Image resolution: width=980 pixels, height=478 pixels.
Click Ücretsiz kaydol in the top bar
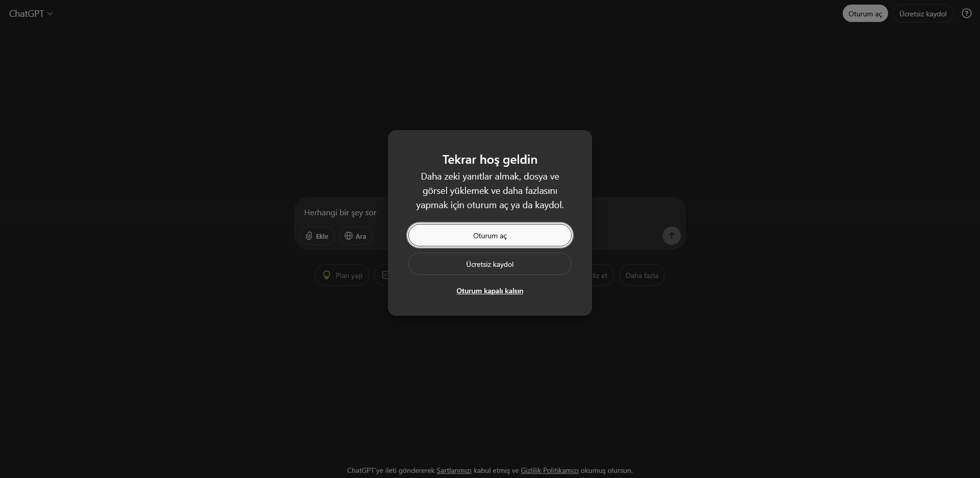pyautogui.click(x=923, y=14)
